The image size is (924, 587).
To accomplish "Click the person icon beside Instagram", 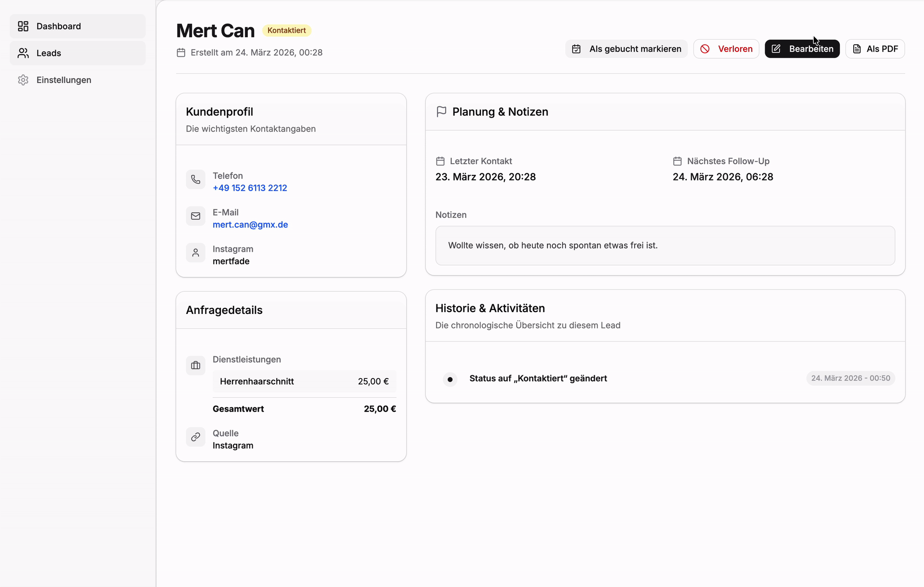I will click(x=195, y=253).
